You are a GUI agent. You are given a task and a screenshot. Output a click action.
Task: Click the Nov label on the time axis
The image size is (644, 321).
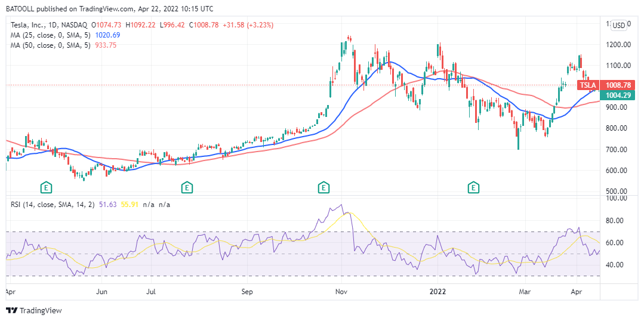(x=342, y=292)
